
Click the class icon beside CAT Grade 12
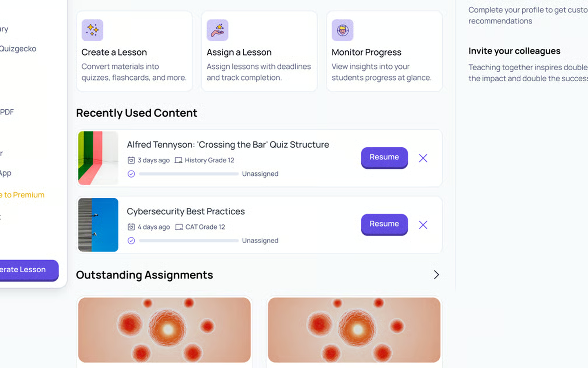(179, 227)
